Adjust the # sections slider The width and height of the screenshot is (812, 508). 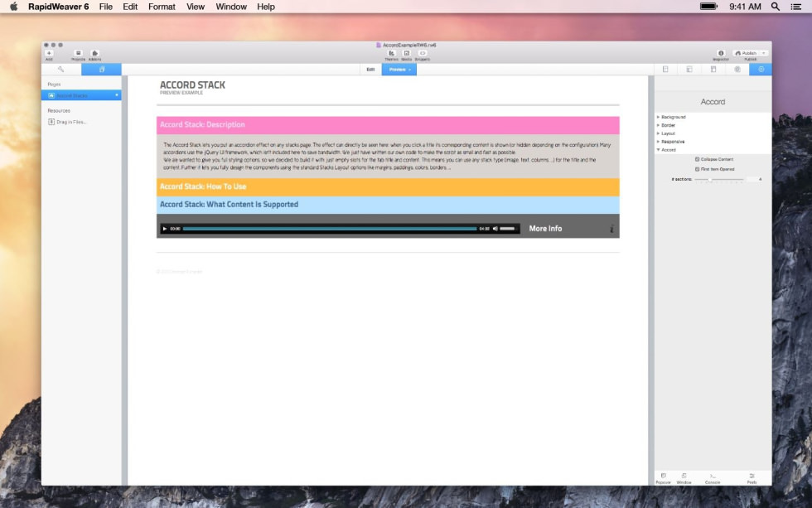[719, 179]
